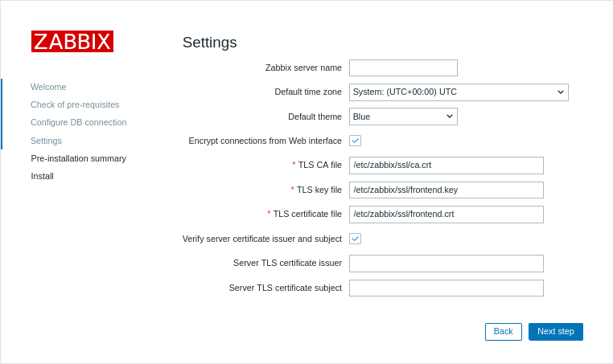
Task: Focus the Zabbix server name field
Action: point(403,68)
